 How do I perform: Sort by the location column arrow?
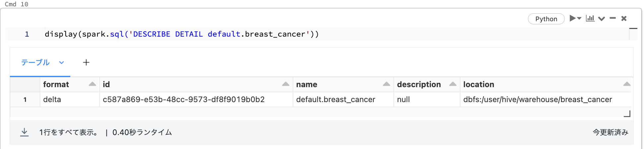(626, 84)
